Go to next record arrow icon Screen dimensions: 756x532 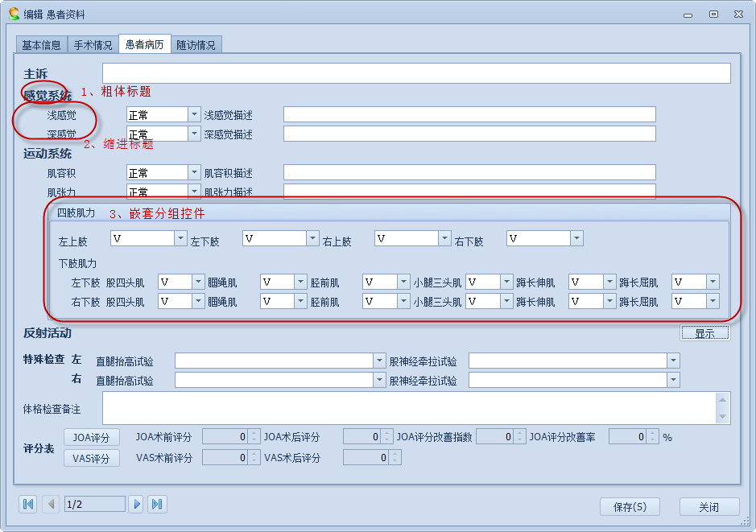pyautogui.click(x=136, y=504)
